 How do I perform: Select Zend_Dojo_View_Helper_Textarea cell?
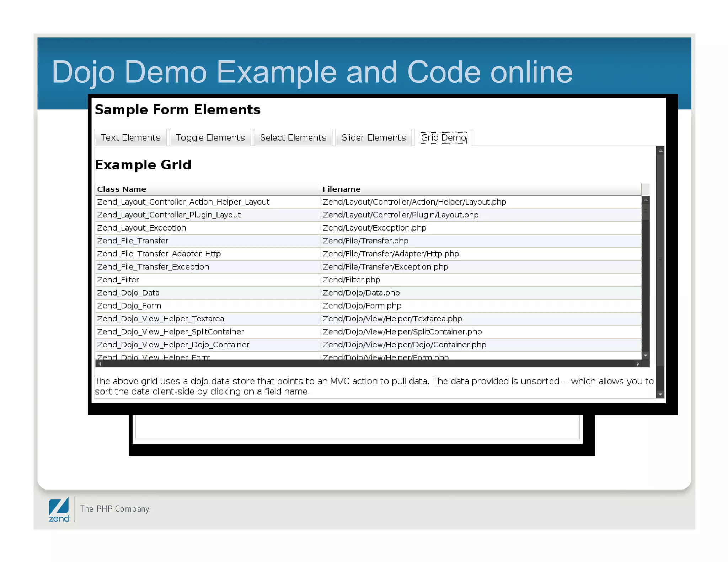[x=208, y=319]
